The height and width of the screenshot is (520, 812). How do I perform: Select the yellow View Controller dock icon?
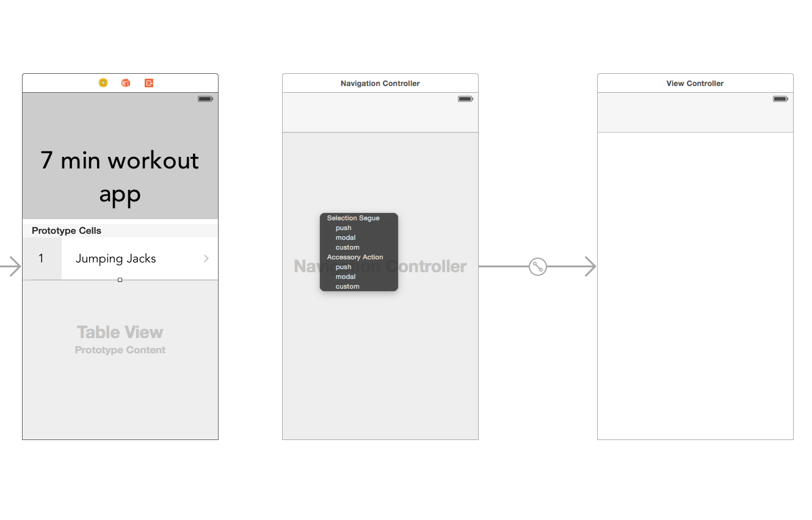click(x=103, y=83)
